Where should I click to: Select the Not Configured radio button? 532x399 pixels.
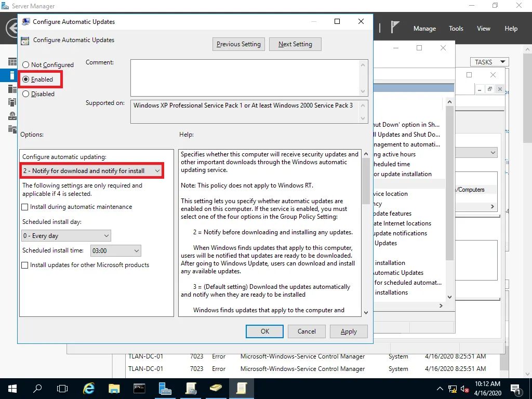click(x=25, y=65)
